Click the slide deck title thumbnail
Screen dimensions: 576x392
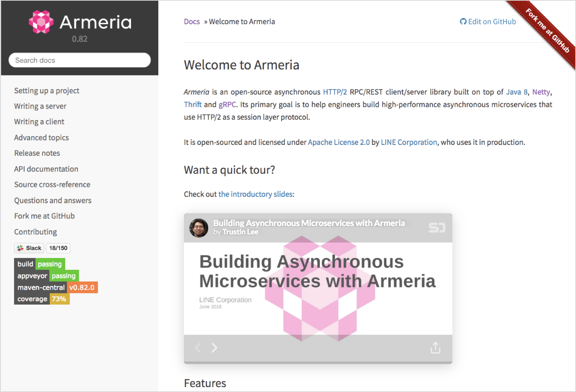(318, 288)
